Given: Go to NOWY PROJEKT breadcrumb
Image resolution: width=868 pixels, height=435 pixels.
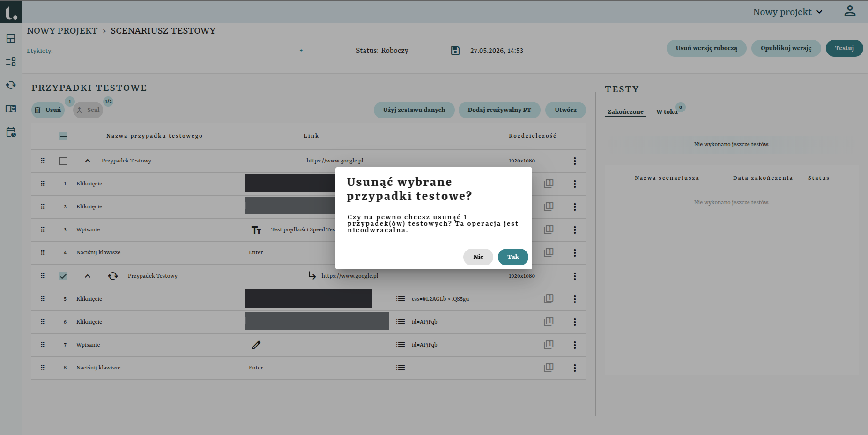Looking at the screenshot, I should 62,31.
